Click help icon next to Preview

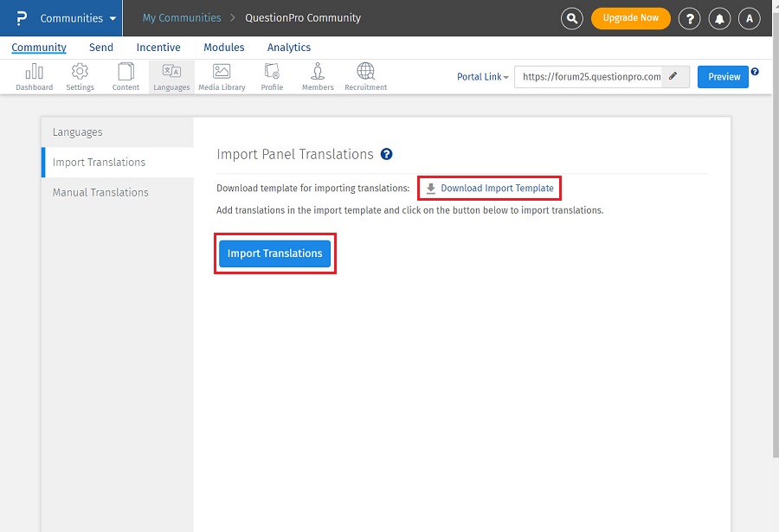point(755,72)
